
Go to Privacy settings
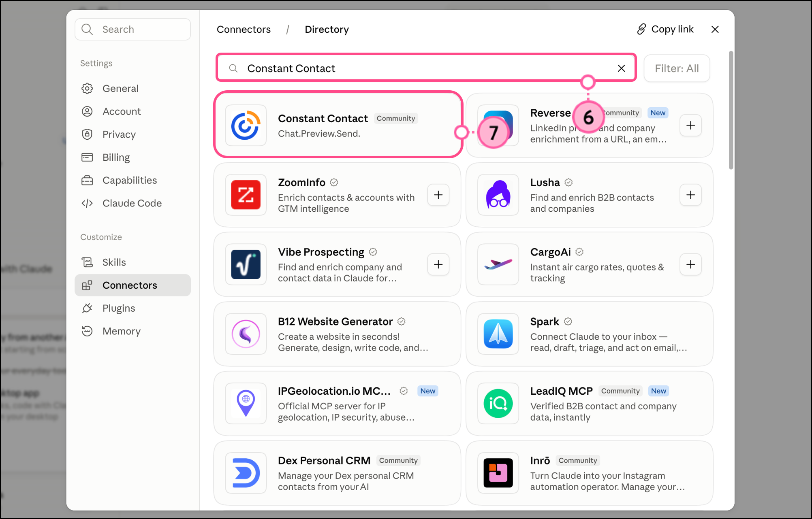(x=132, y=134)
